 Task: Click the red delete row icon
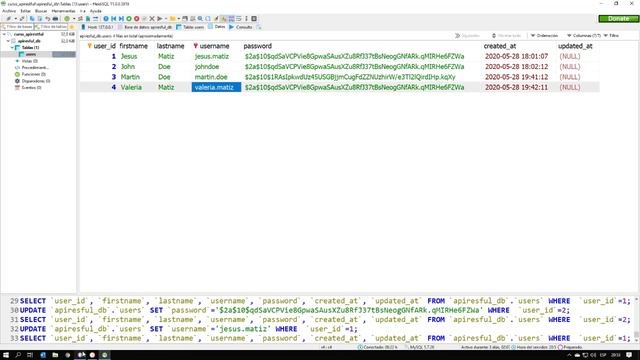(137, 19)
